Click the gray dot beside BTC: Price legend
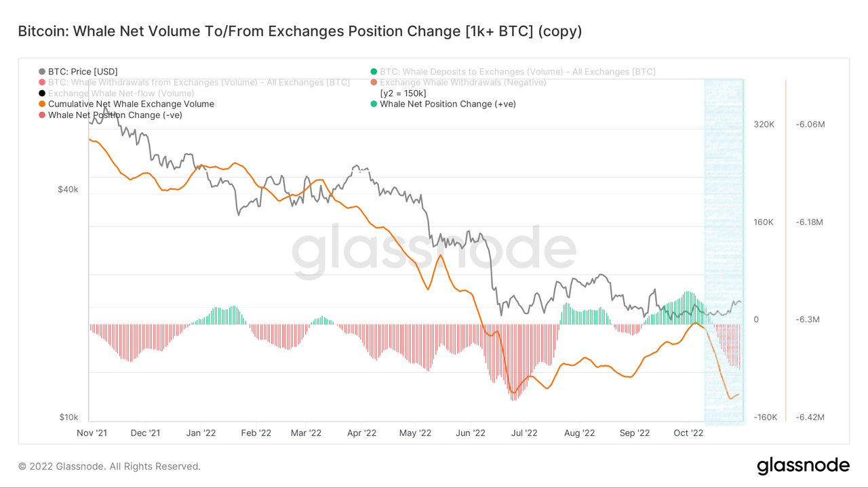Screen dimensions: 868x488 (x=42, y=71)
